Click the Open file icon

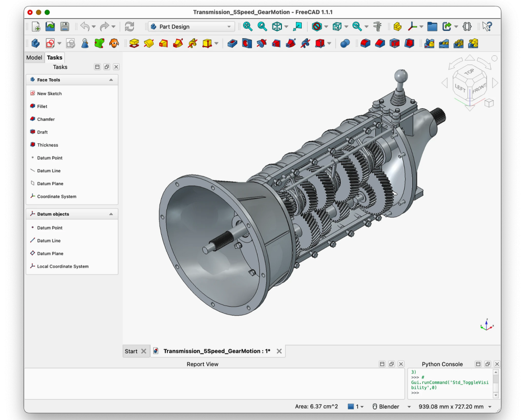pos(50,26)
